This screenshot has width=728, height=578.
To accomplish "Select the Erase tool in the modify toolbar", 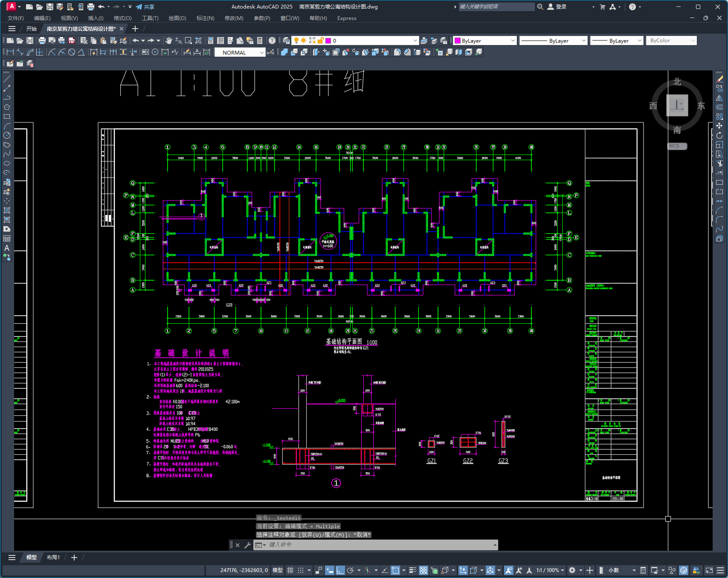I will (x=719, y=79).
